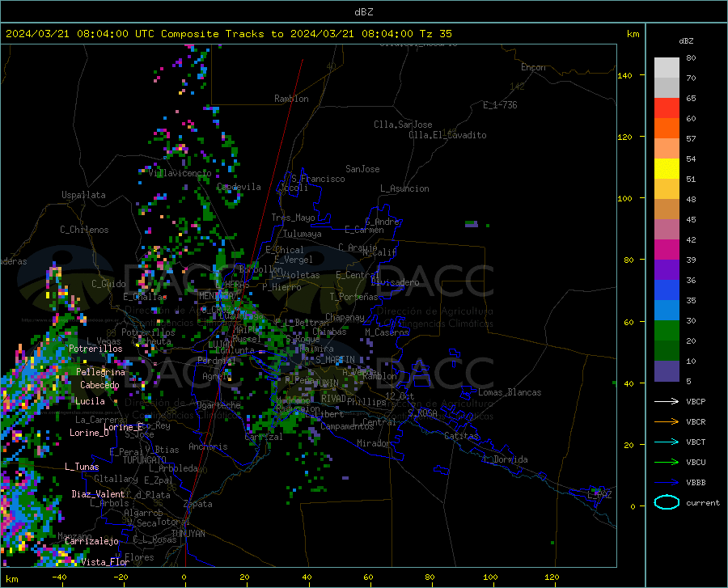Click the 'Lomas_Blancas' map label

point(510,392)
